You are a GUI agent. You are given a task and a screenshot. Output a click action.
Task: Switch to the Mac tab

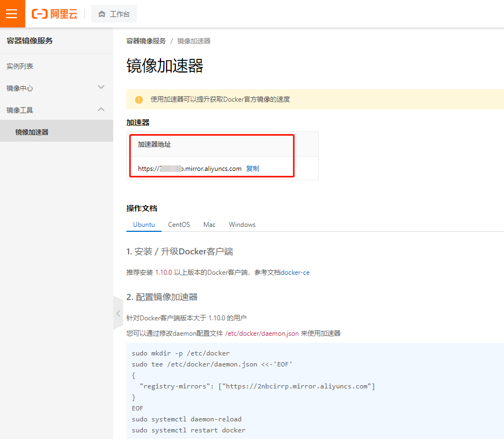[x=209, y=225]
